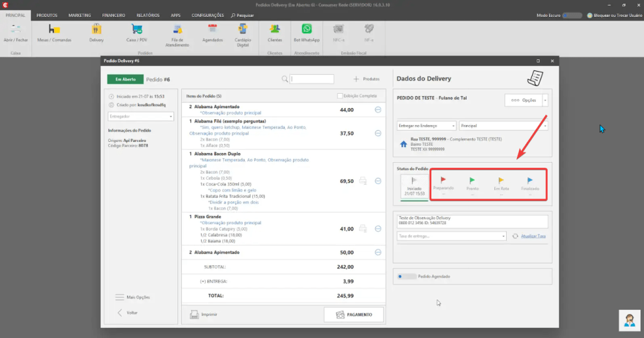Click the order search input field

coord(312,79)
